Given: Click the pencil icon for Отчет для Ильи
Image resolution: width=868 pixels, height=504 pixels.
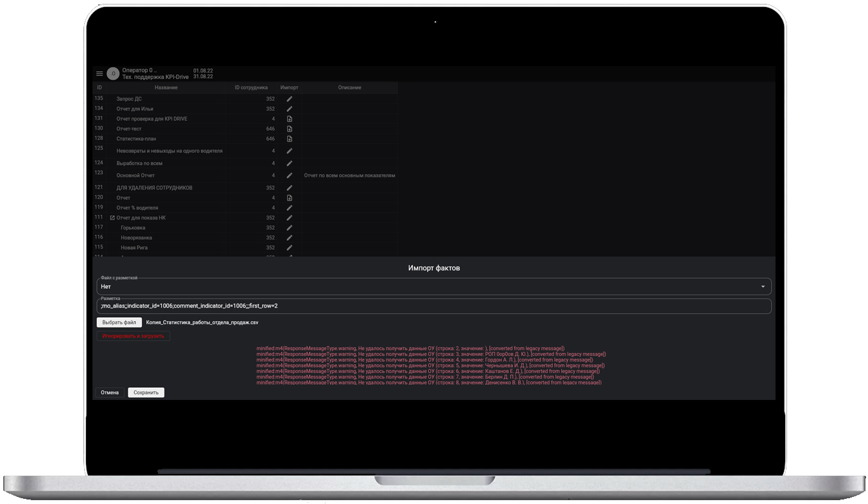Looking at the screenshot, I should (x=290, y=109).
